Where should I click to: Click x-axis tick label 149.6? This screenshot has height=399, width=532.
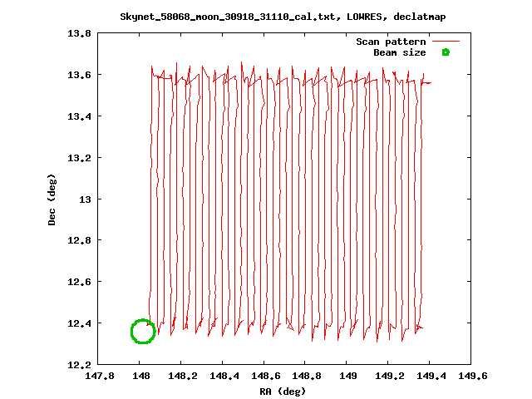[473, 376]
